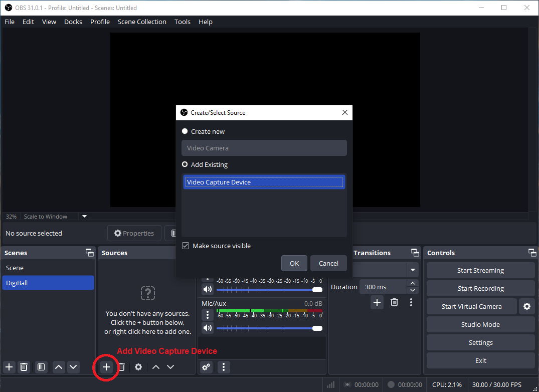Click OK in Create/Select Source dialog

294,263
